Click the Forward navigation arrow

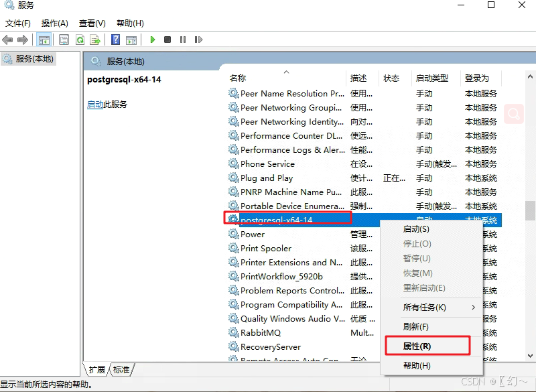23,39
